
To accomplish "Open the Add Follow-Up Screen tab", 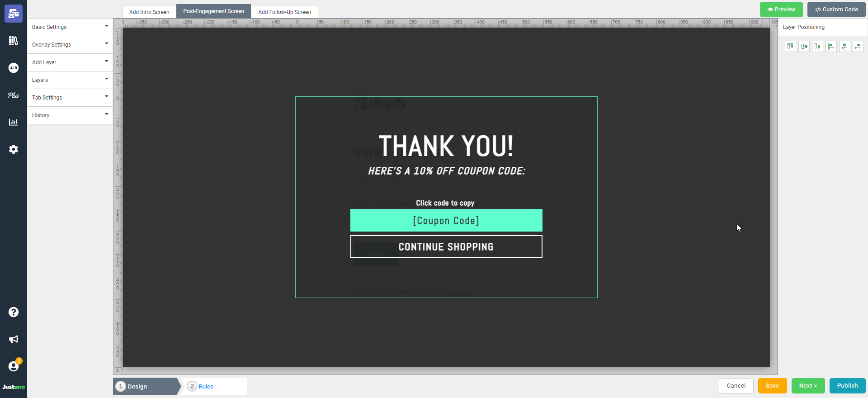I will pyautogui.click(x=284, y=12).
